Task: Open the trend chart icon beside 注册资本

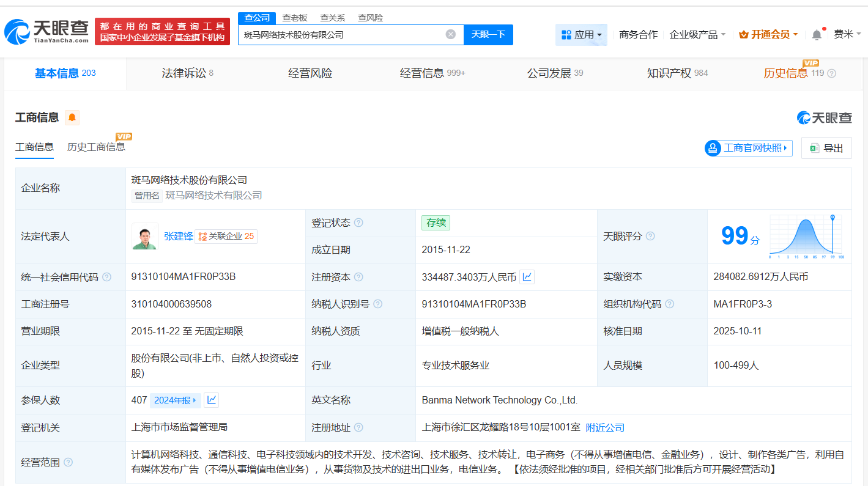Action: point(527,276)
